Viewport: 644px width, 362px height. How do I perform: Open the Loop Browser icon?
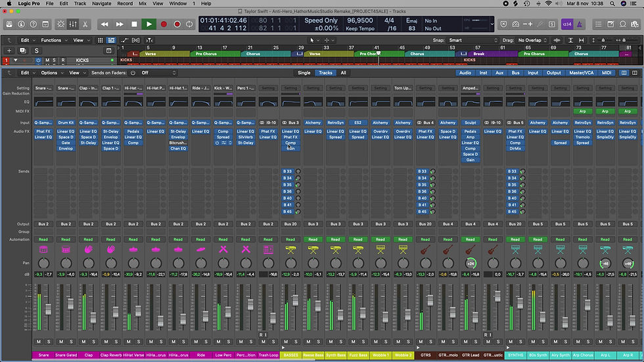point(623,24)
